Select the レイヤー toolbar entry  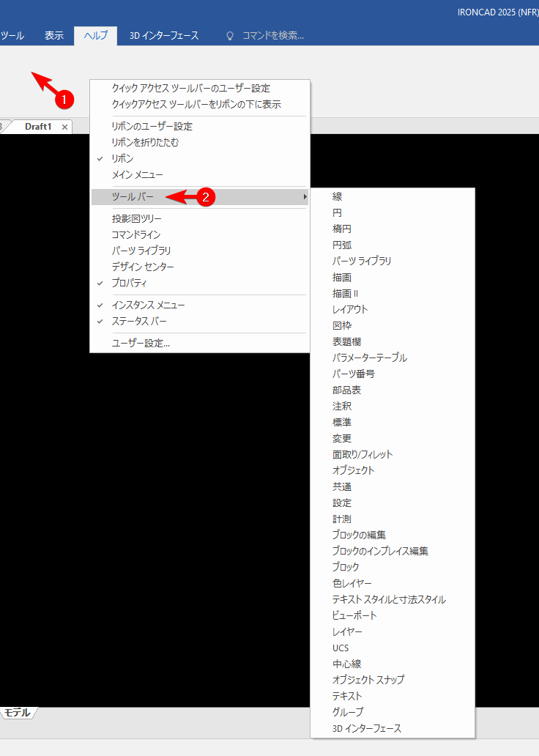(393, 631)
